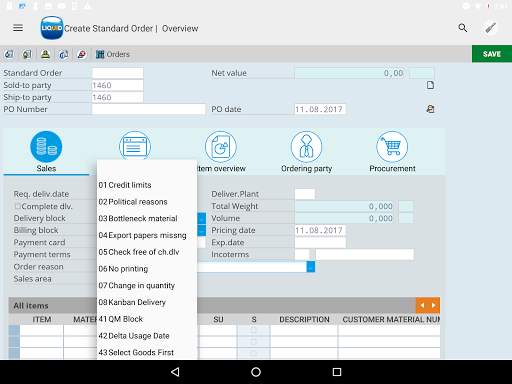The image size is (512, 384).
Task: Click the second toolbar icon beside first document icon
Action: (x=27, y=54)
